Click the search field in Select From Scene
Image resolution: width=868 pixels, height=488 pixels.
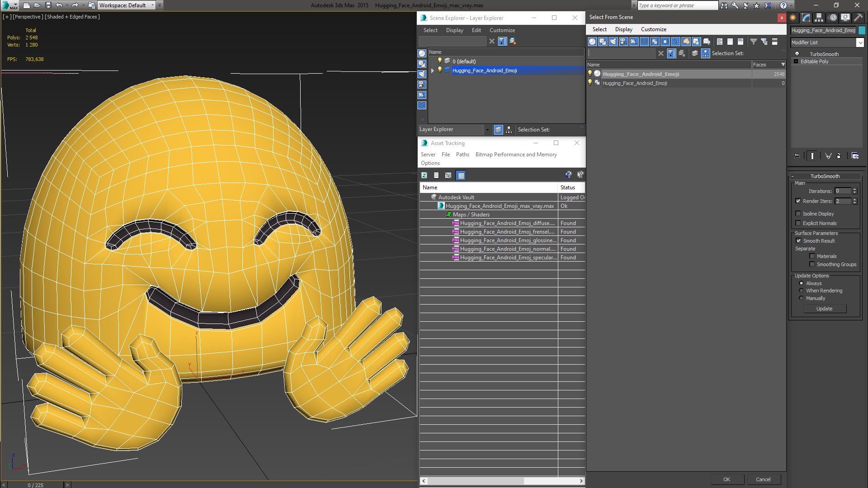pyautogui.click(x=622, y=53)
